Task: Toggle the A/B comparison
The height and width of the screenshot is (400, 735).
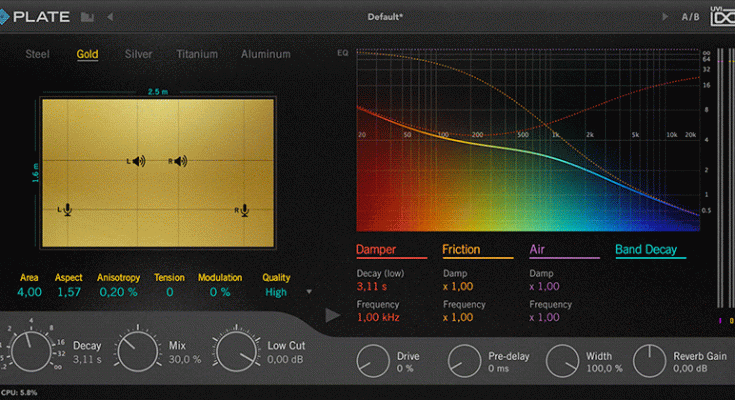Action: (x=691, y=17)
